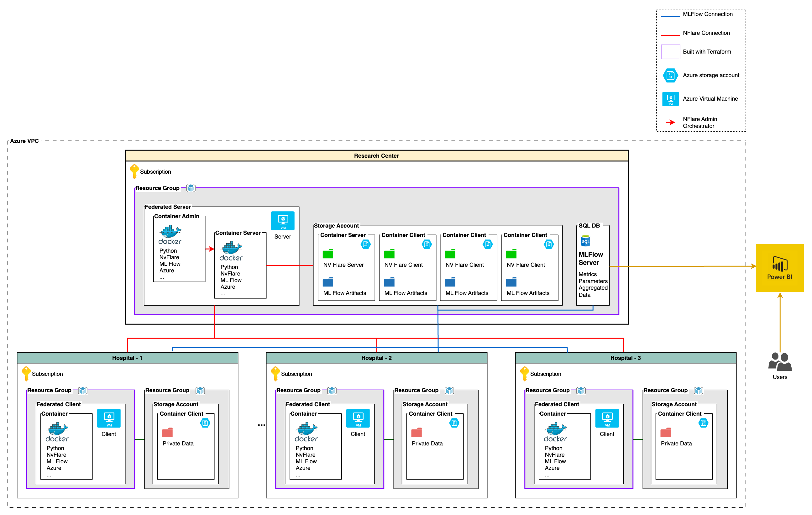Click the Server VM icon in Federated Server

click(x=282, y=221)
